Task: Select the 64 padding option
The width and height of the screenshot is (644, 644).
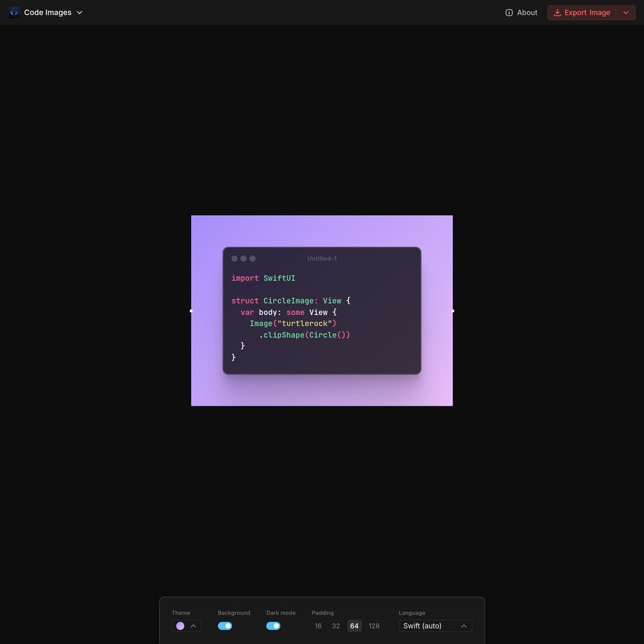Action: click(354, 625)
